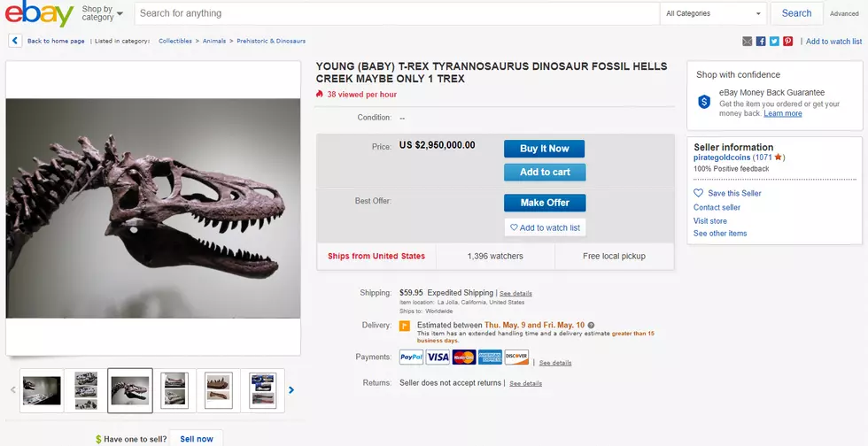Show next thumbnails with right arrow
The width and height of the screenshot is (868, 446).
291,390
